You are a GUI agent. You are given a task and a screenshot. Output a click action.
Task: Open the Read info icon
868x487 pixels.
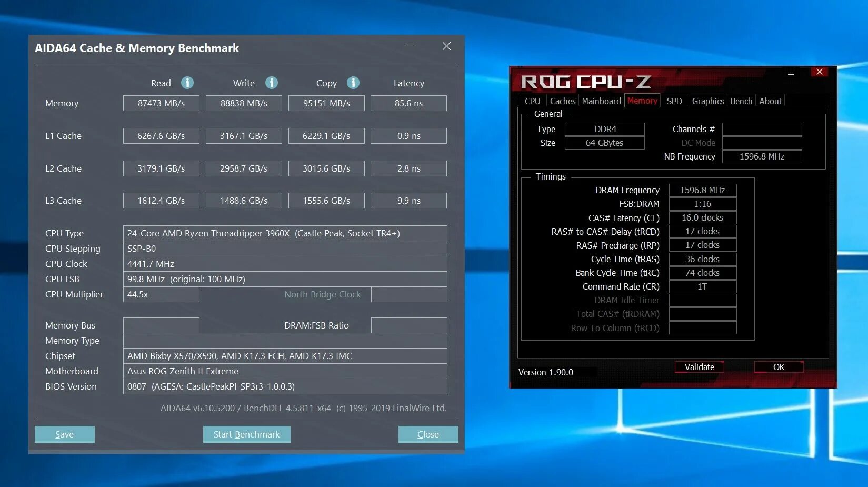pyautogui.click(x=187, y=83)
